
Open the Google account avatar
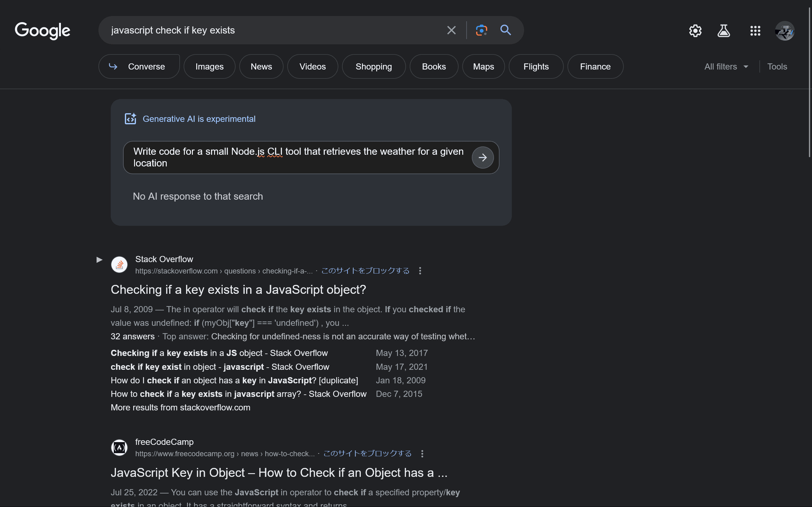[x=785, y=31]
